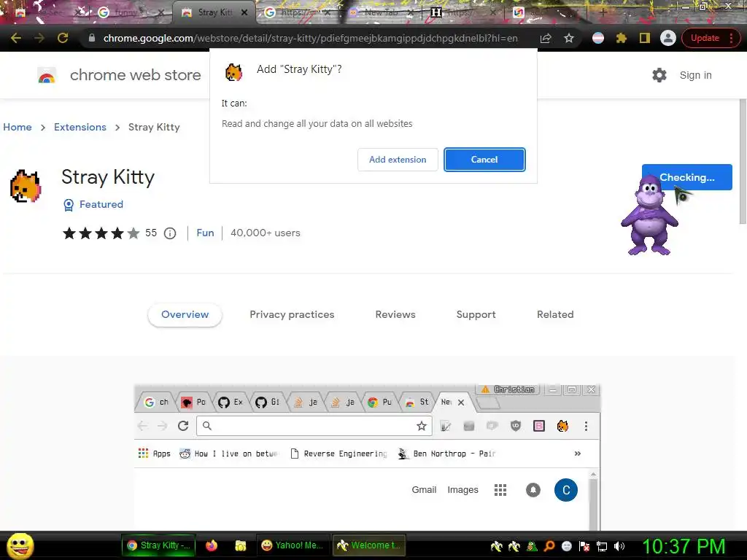
Task: Open the Welcome taskbar window button
Action: (369, 545)
